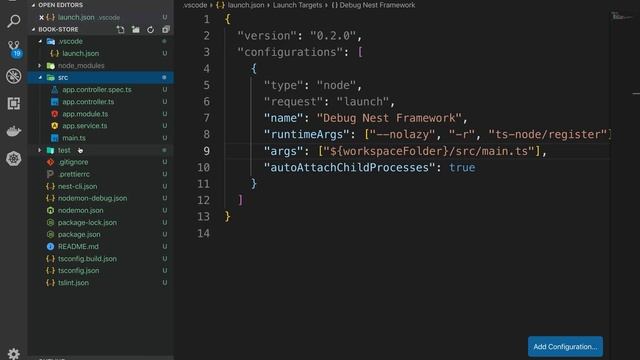Image resolution: width=640 pixels, height=360 pixels.
Task: Open the Extensions view icon
Action: point(13,103)
